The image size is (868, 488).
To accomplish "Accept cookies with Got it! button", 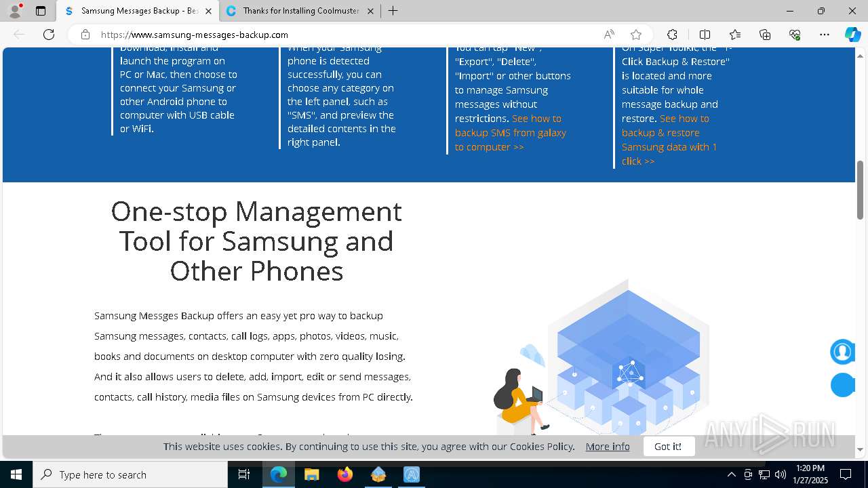I will [x=668, y=446].
